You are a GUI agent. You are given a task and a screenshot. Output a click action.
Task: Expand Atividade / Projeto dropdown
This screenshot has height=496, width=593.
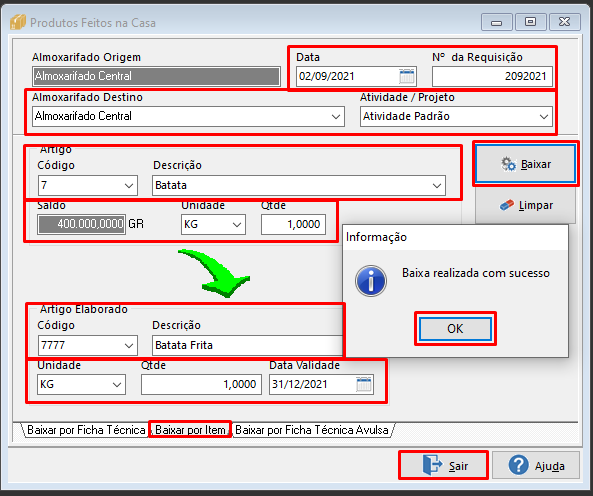pos(543,116)
